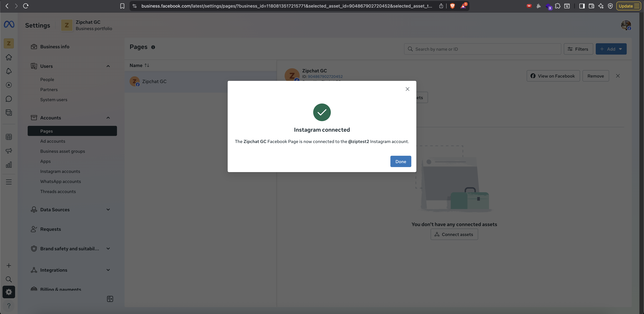
Task: Open the left rail search magnifier
Action: (9, 279)
